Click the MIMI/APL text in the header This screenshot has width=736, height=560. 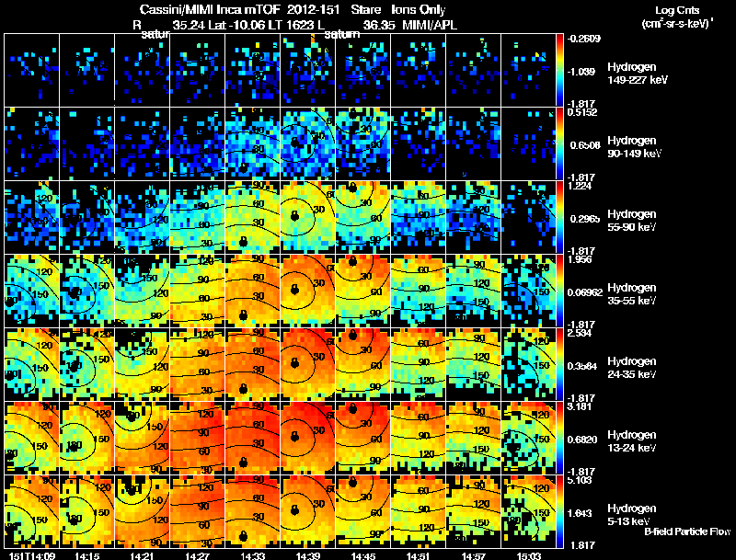(430, 26)
